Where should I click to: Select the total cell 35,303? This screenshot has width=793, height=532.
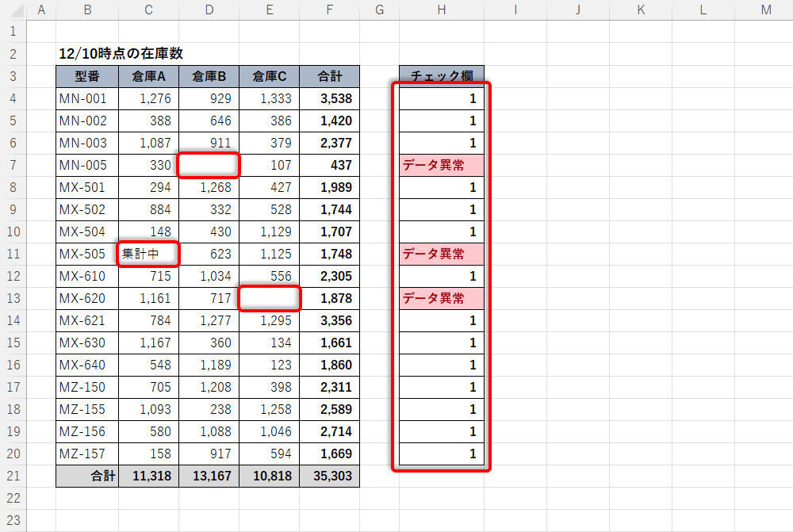329,476
